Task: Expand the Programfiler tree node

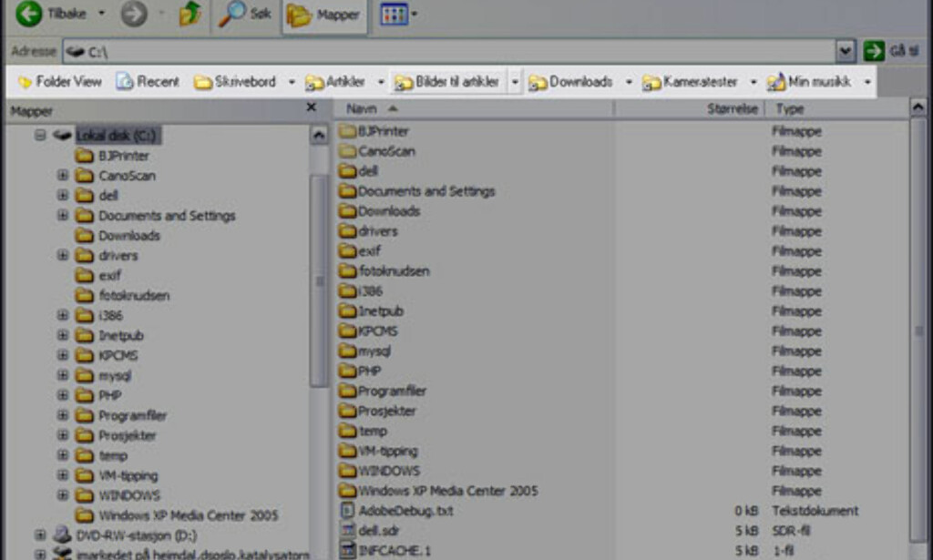Action: coord(63,415)
